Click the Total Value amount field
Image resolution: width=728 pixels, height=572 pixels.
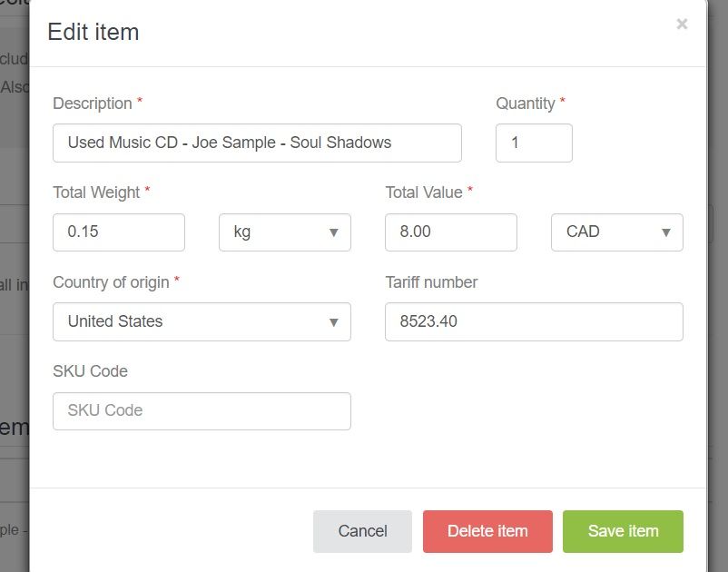coord(451,232)
